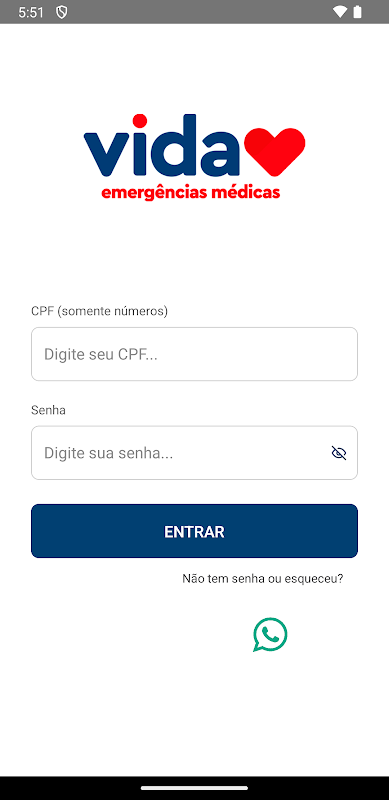Tap the Wi-Fi signal icon
The width and height of the screenshot is (389, 800).
(x=339, y=12)
